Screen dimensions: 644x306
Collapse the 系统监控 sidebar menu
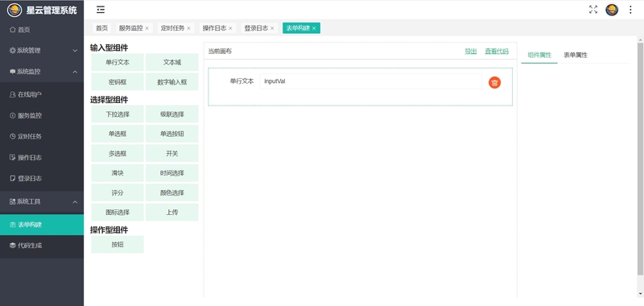tap(42, 72)
